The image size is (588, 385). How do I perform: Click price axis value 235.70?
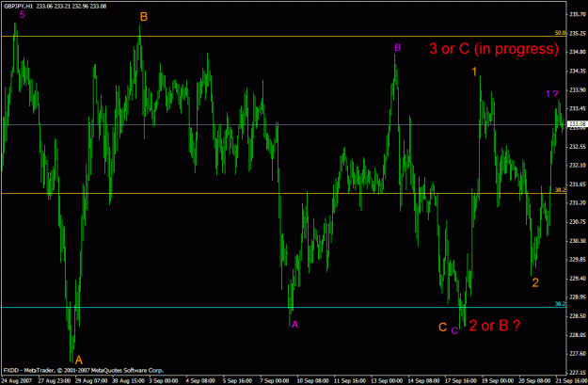click(x=578, y=14)
